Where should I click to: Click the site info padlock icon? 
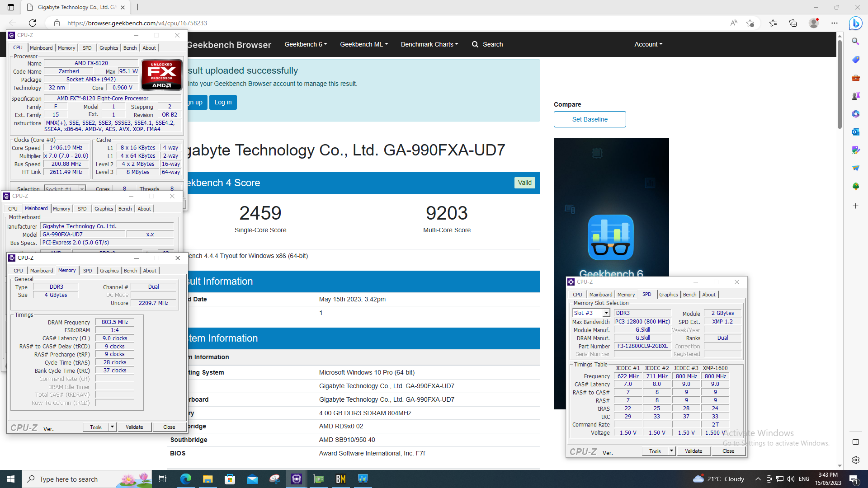pyautogui.click(x=57, y=23)
